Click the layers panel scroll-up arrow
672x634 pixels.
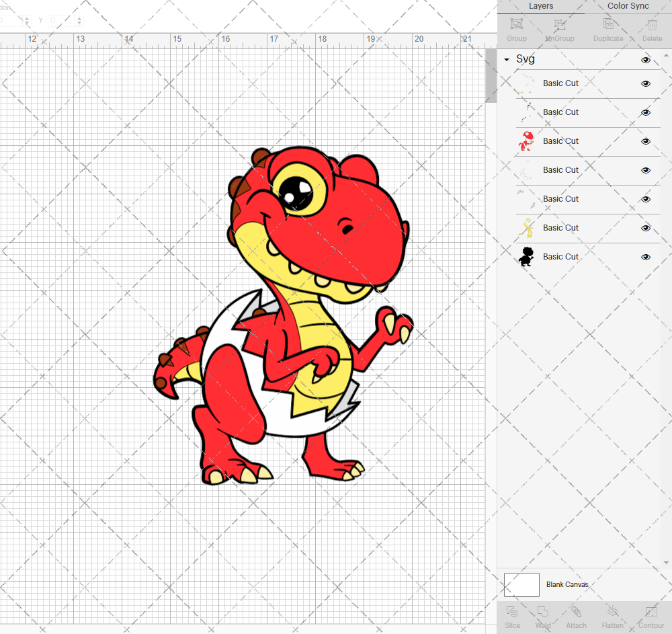tap(665, 56)
